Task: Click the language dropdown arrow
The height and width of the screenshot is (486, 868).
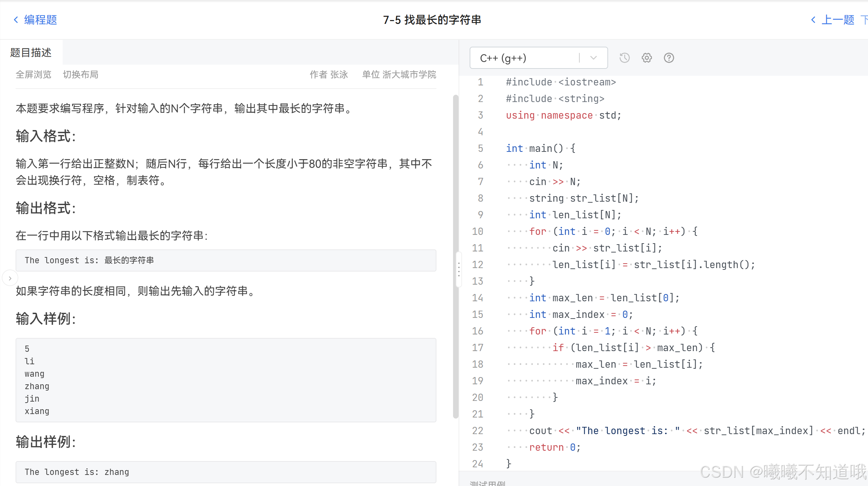Action: [593, 58]
